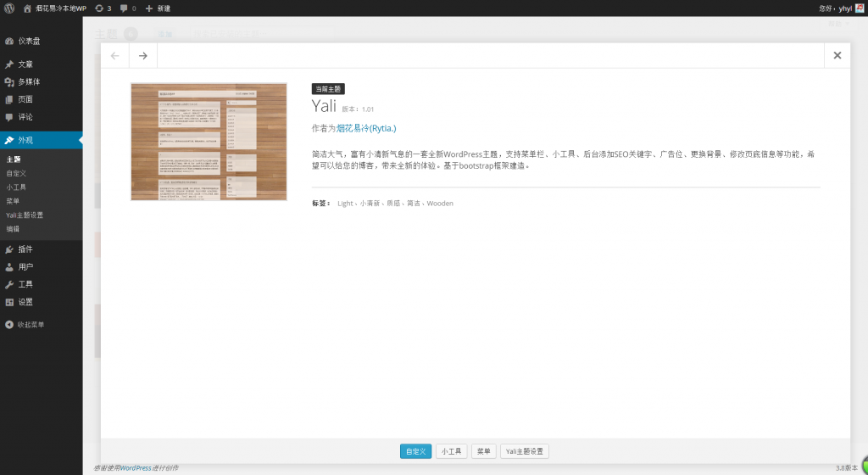The image size is (868, 475).
Task: Click the 小工具 button at bottom
Action: click(451, 451)
